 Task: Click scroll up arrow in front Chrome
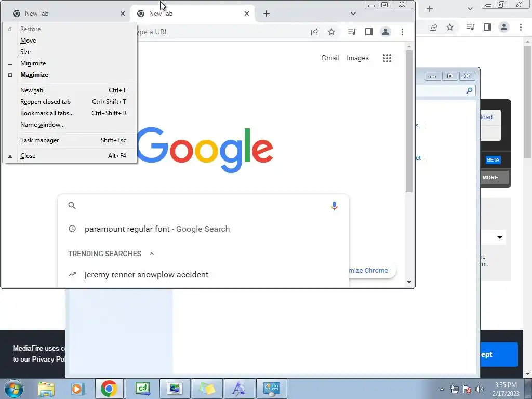tap(409, 46)
